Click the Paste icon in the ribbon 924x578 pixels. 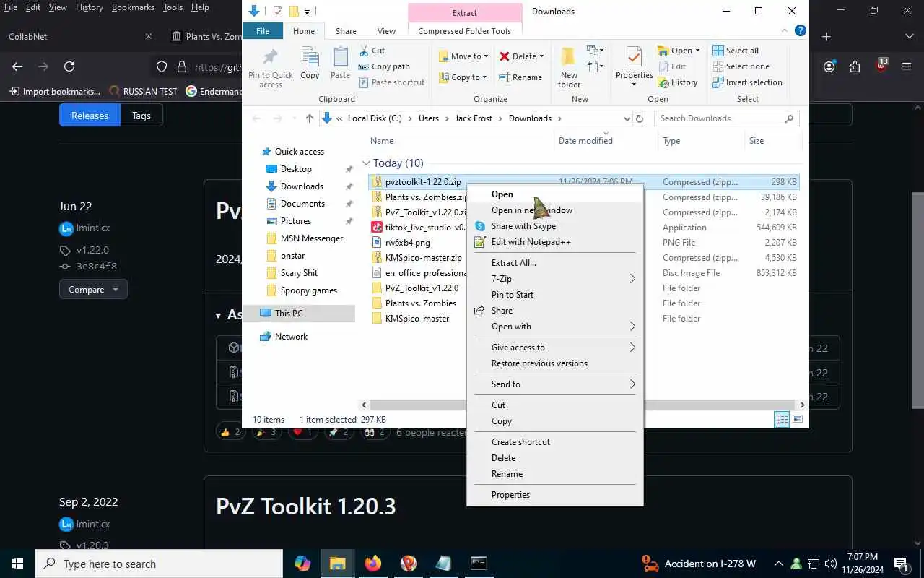click(x=340, y=62)
